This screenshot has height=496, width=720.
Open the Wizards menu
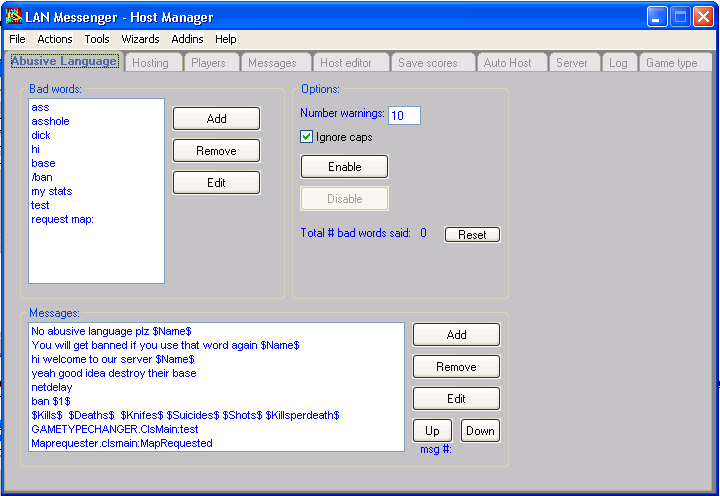coord(140,39)
